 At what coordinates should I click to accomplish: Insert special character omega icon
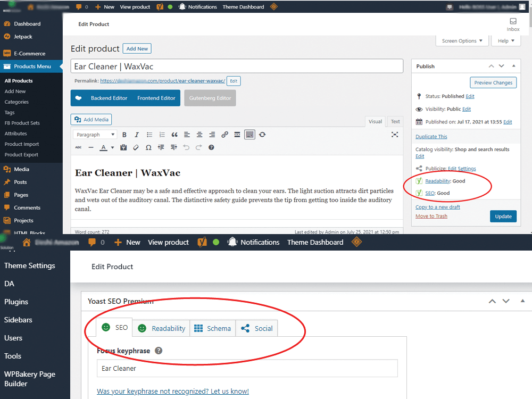148,147
